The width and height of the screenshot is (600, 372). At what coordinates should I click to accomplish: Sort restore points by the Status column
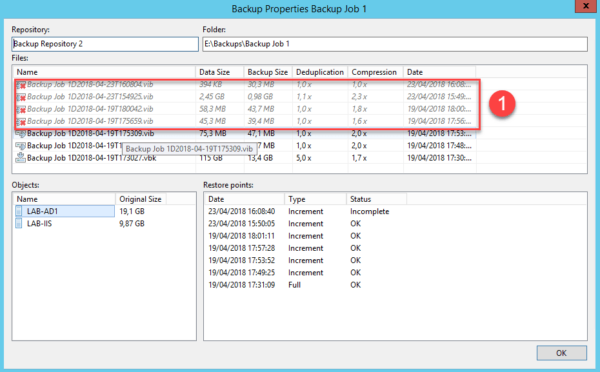coord(377,199)
